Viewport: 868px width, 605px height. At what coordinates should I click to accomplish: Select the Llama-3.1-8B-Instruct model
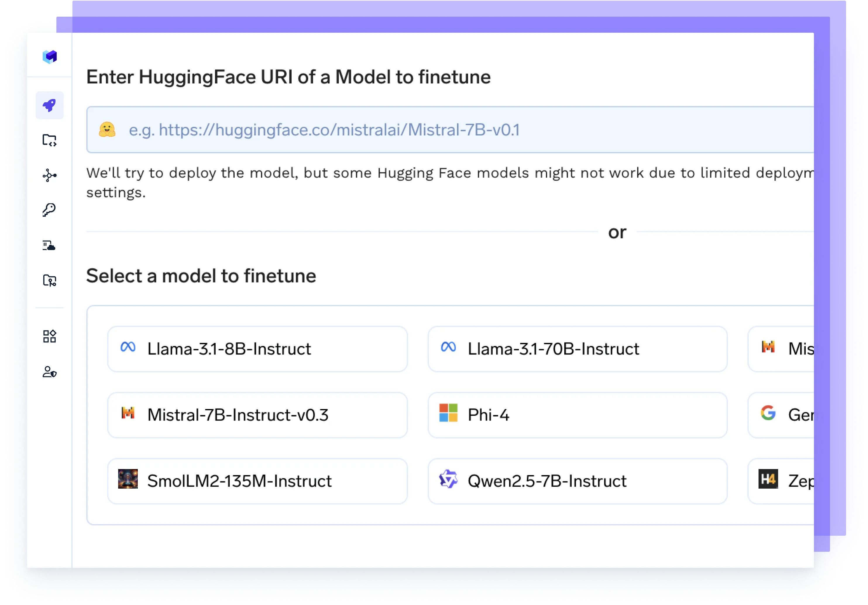pos(257,349)
